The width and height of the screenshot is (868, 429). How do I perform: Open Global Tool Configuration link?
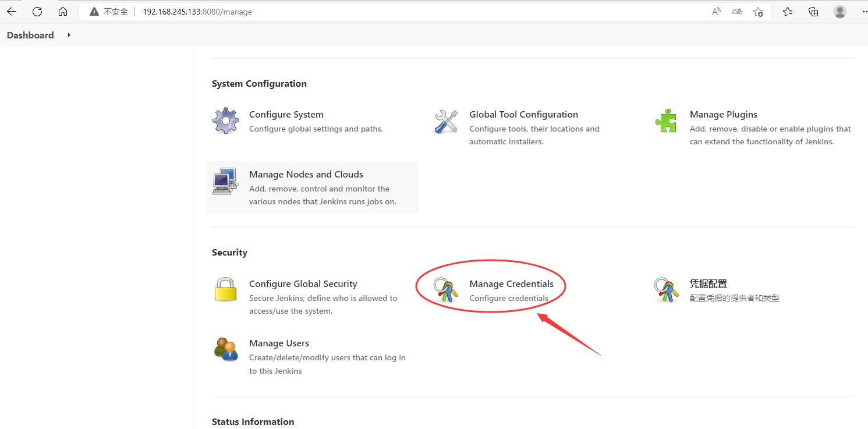[x=524, y=115]
